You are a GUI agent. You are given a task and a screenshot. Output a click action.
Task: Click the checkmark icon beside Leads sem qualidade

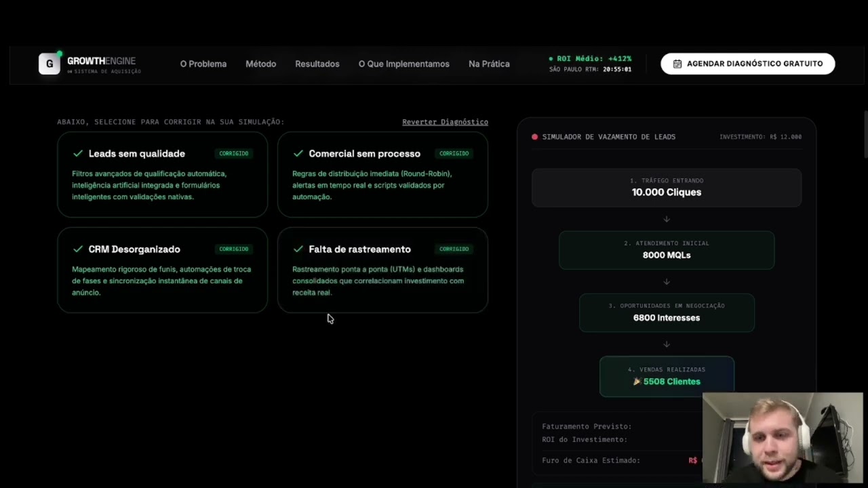point(78,154)
